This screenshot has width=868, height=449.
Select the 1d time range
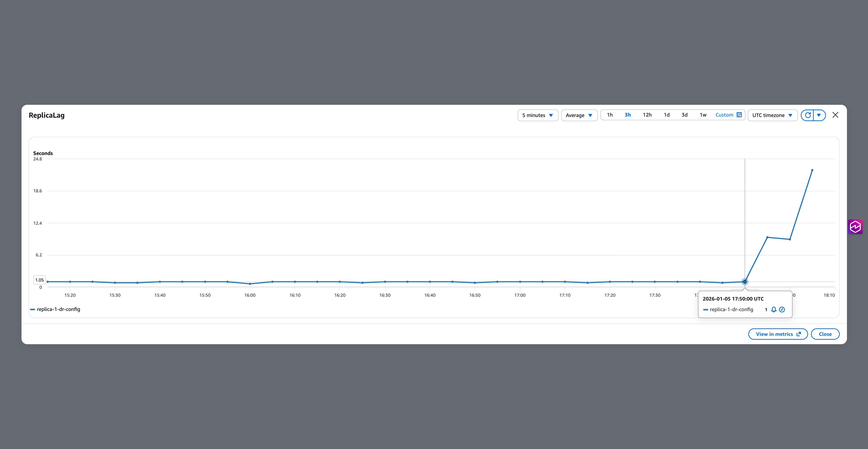(x=667, y=115)
